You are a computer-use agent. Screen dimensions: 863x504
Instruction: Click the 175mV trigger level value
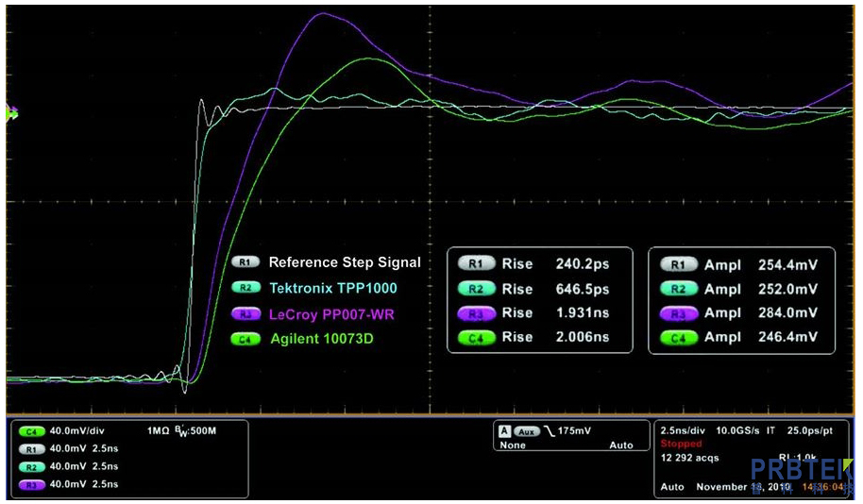click(x=578, y=430)
